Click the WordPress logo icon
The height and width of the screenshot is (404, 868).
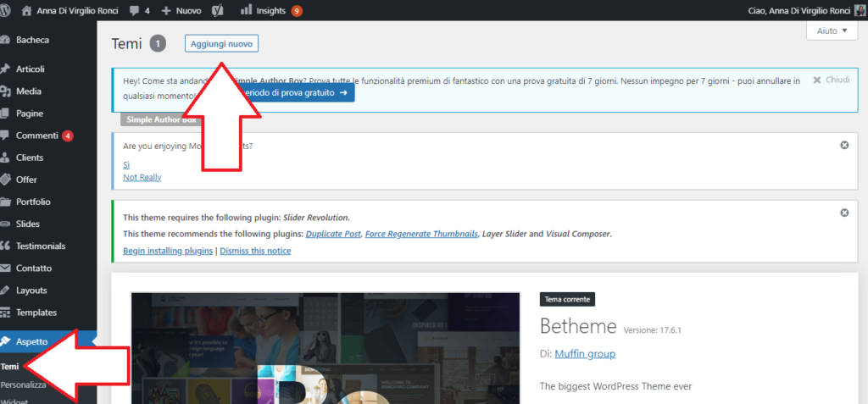point(4,10)
